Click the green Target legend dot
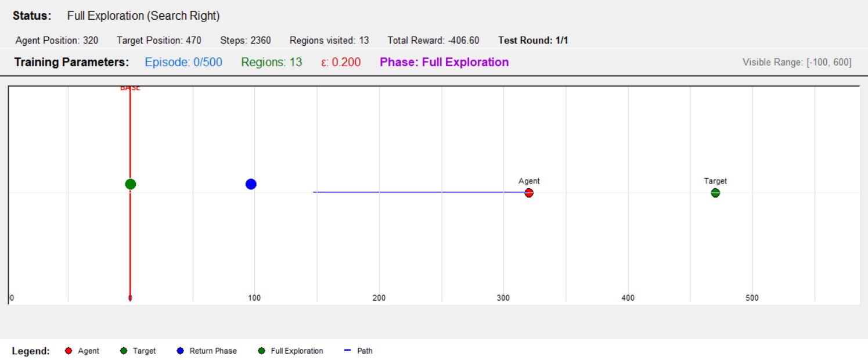The height and width of the screenshot is (360, 868). pos(124,351)
